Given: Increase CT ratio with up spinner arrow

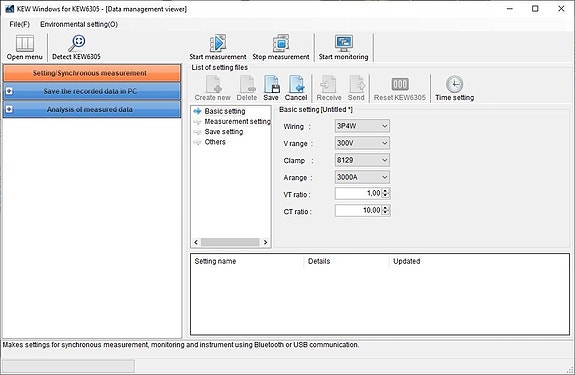Looking at the screenshot, I should (385, 208).
